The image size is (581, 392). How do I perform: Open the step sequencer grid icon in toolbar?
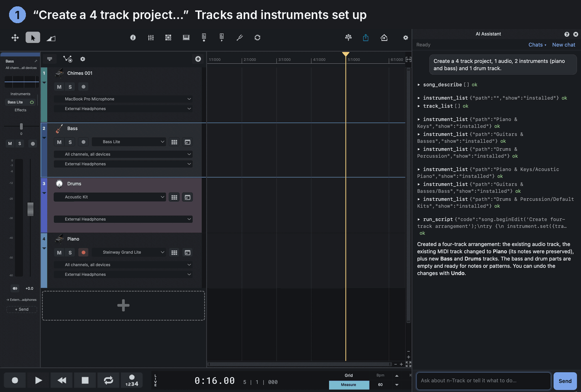coord(168,38)
